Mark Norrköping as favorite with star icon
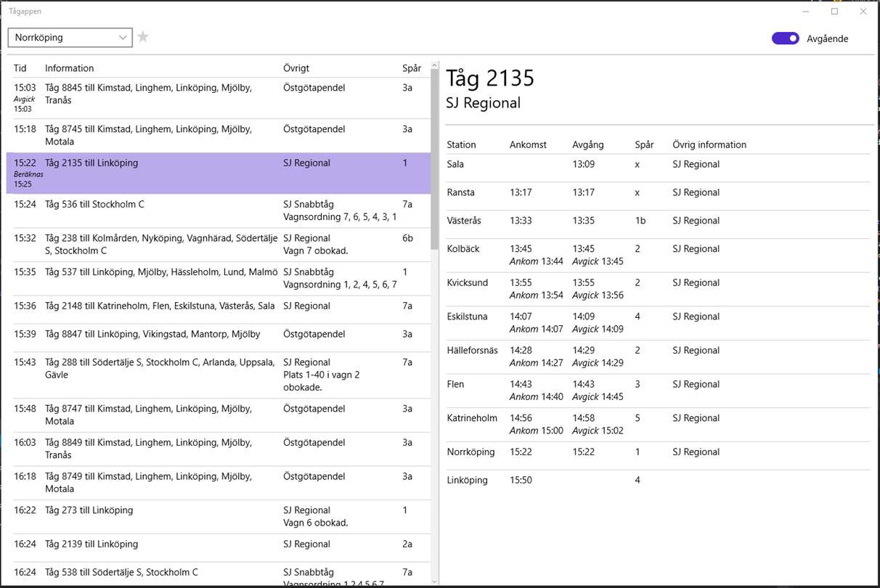Viewport: 880px width, 588px height. pos(143,37)
